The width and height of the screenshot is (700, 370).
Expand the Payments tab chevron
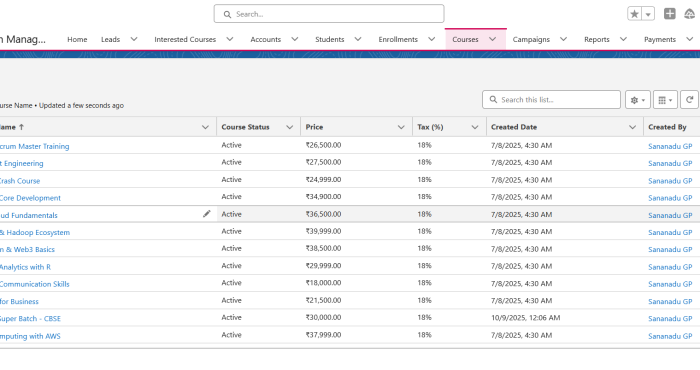(689, 39)
